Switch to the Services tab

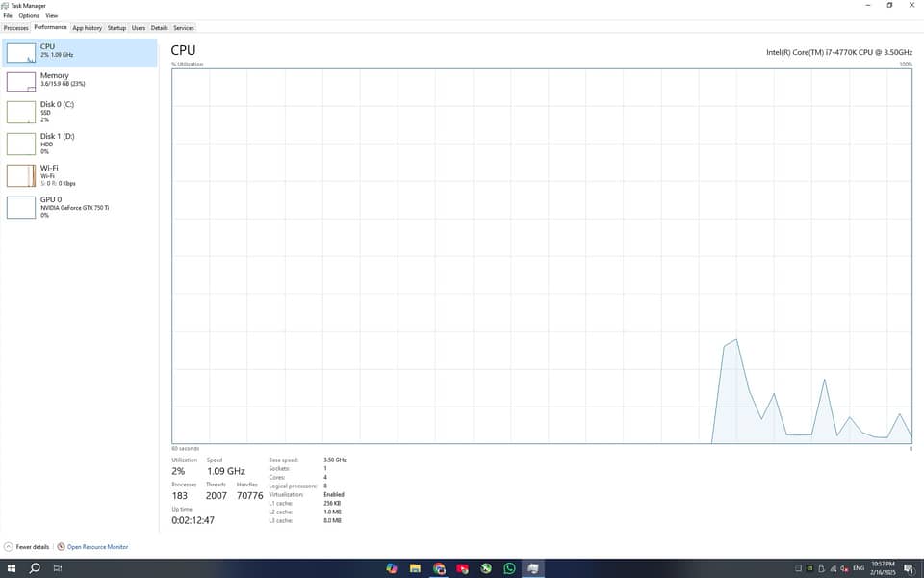tap(184, 28)
